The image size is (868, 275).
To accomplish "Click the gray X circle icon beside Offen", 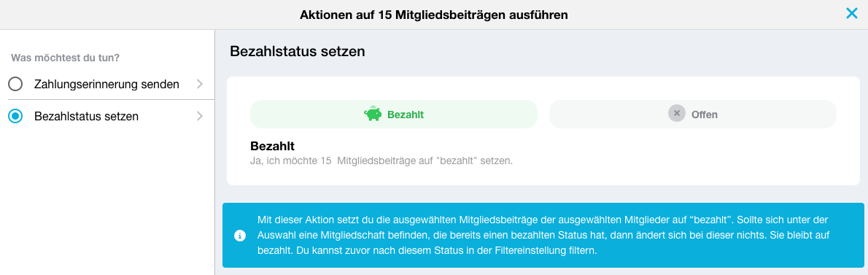I will [x=676, y=114].
